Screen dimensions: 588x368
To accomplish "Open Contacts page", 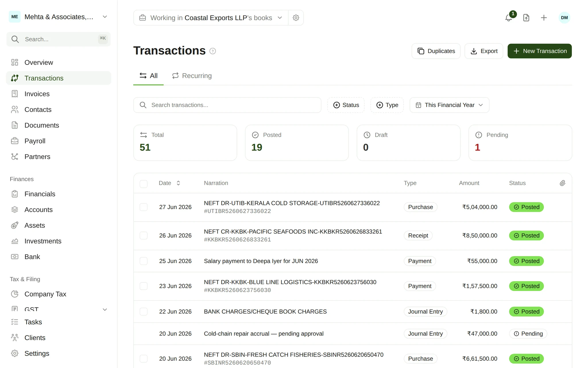I will coord(59,110).
